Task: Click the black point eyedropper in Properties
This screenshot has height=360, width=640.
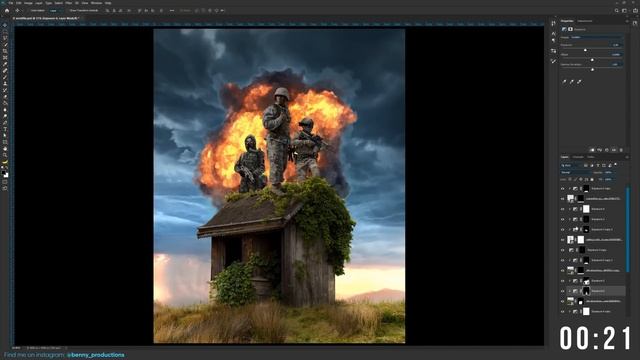Action: 564,82
